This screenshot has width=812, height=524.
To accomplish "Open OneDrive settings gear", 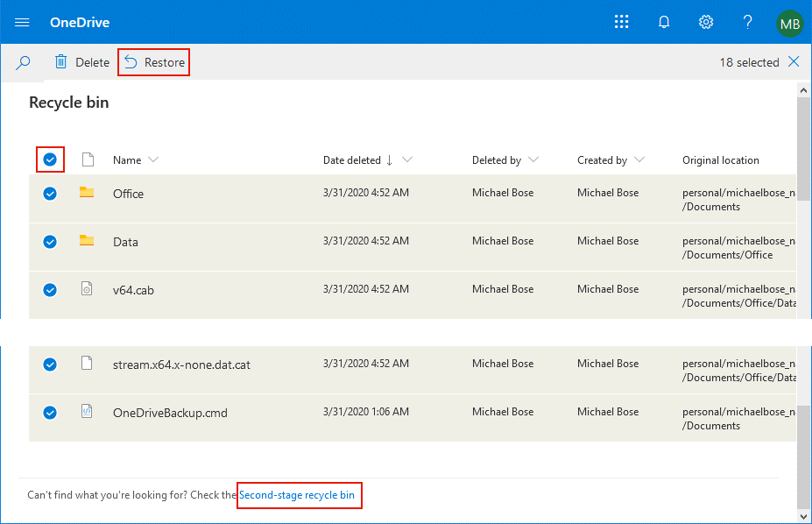I will (706, 22).
